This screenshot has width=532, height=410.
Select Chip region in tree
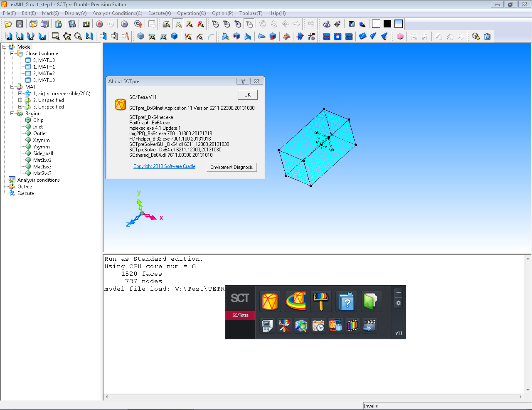38,120
